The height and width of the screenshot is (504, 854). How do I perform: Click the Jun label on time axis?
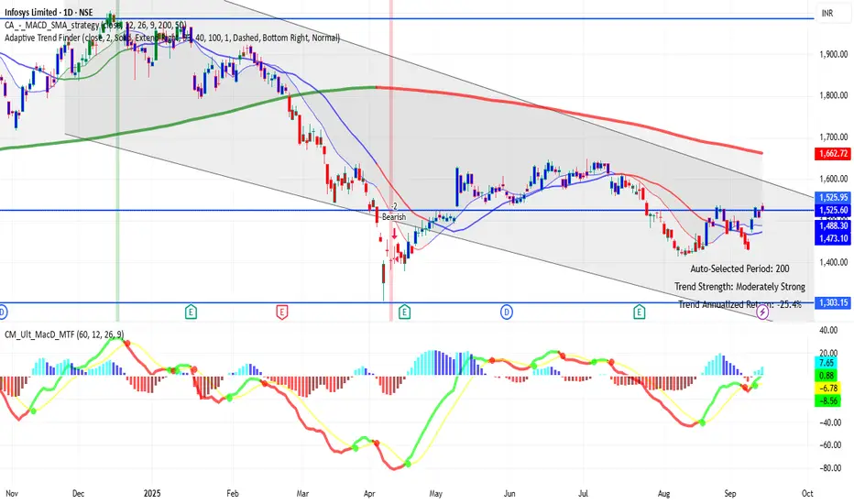coord(509,494)
